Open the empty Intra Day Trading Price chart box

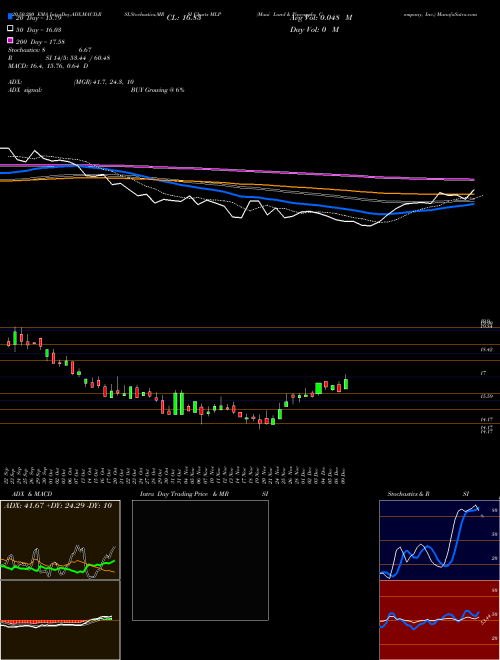pos(200,560)
